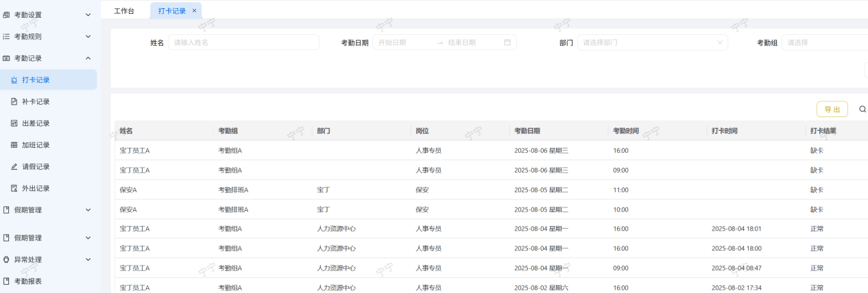Click the 姓名 name input field
This screenshot has width=868, height=293.
(243, 42)
